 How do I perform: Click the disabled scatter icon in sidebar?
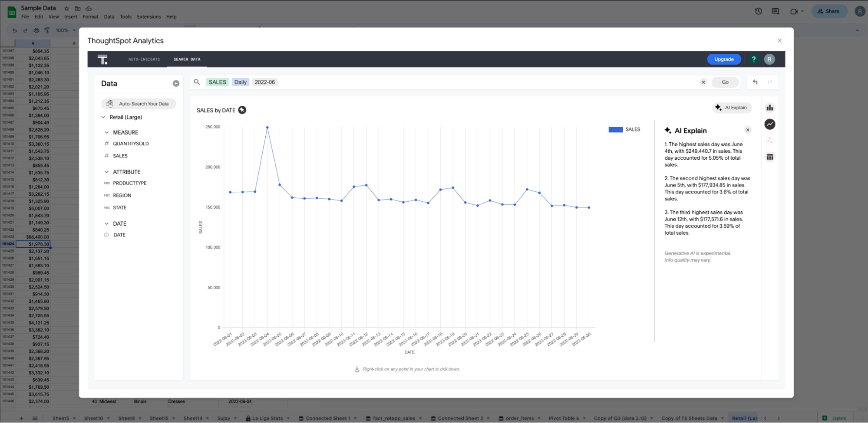coord(770,141)
